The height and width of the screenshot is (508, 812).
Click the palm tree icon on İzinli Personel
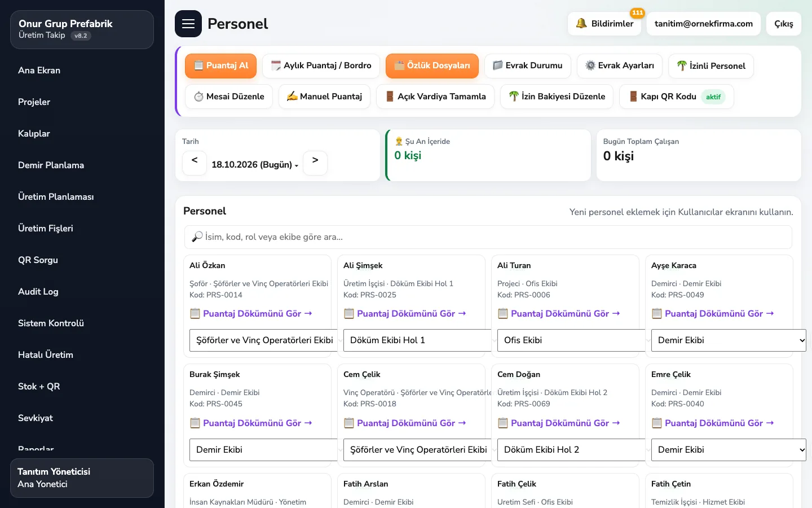[682, 66]
